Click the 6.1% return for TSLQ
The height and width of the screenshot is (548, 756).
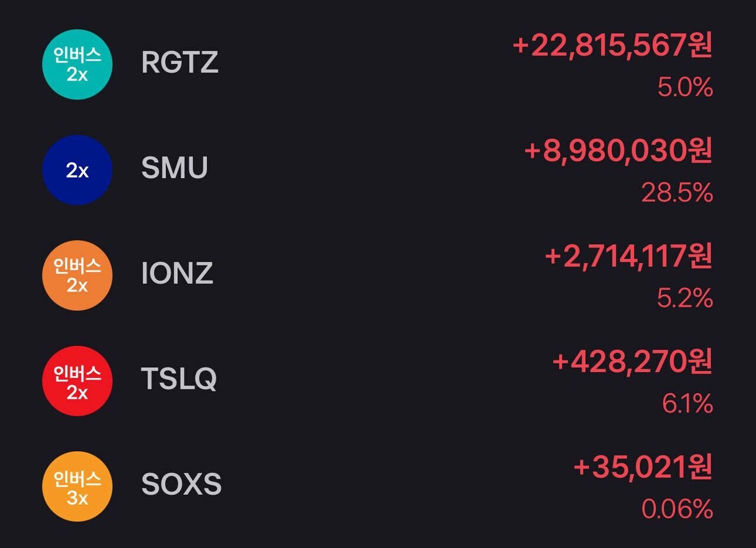click(x=687, y=405)
